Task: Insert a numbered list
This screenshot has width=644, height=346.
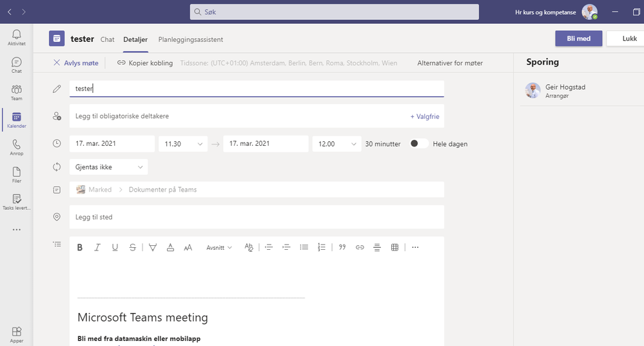Action: [322, 247]
